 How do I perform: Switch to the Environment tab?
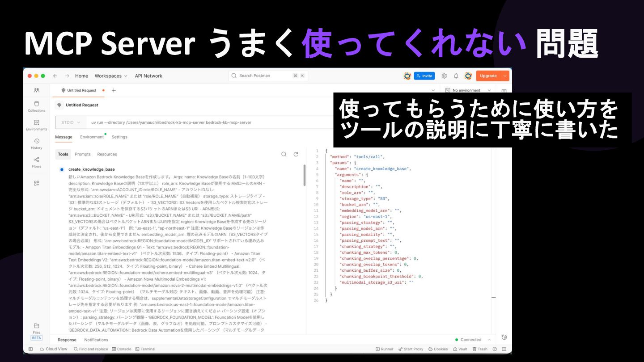pyautogui.click(x=92, y=137)
